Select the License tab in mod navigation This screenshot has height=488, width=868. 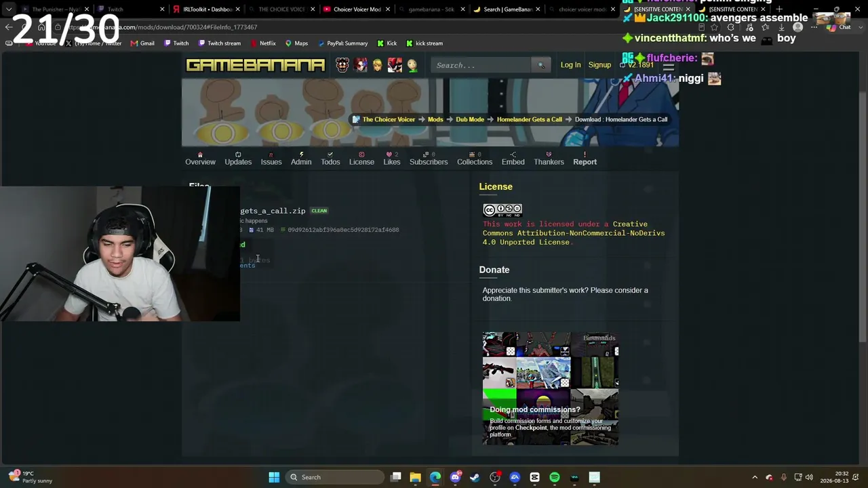tap(361, 159)
